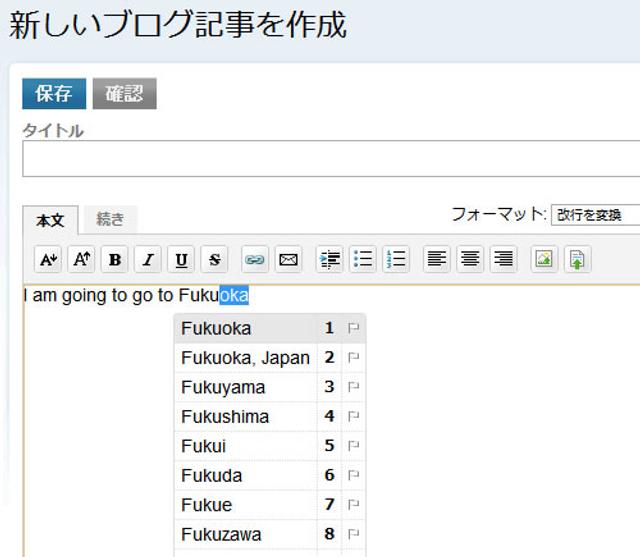Click the flag beside Fukui

[x=353, y=446]
